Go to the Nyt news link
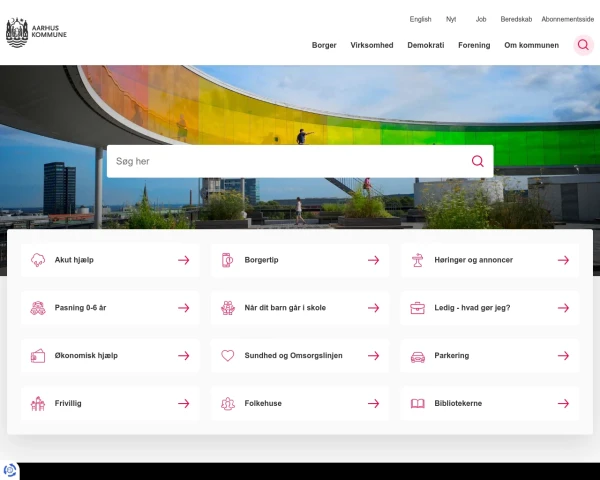This screenshot has width=600, height=480. [x=451, y=19]
